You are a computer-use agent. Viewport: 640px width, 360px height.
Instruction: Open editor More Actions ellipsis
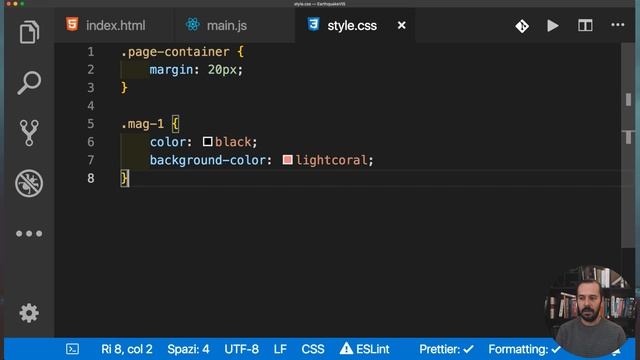point(618,25)
